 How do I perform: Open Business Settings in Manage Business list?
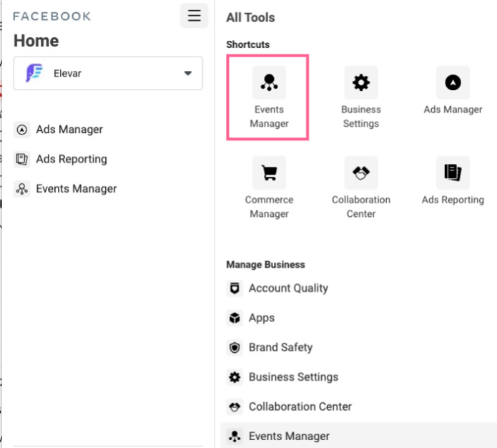click(293, 377)
